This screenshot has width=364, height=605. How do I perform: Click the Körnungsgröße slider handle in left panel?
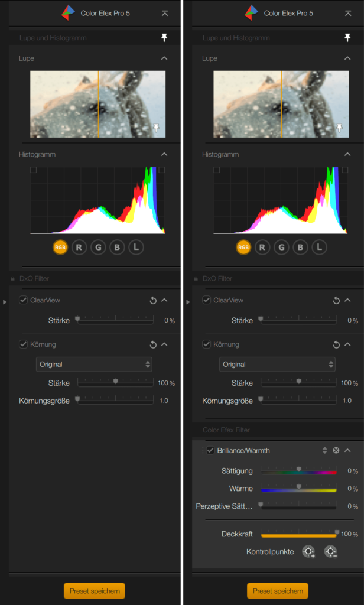(77, 399)
